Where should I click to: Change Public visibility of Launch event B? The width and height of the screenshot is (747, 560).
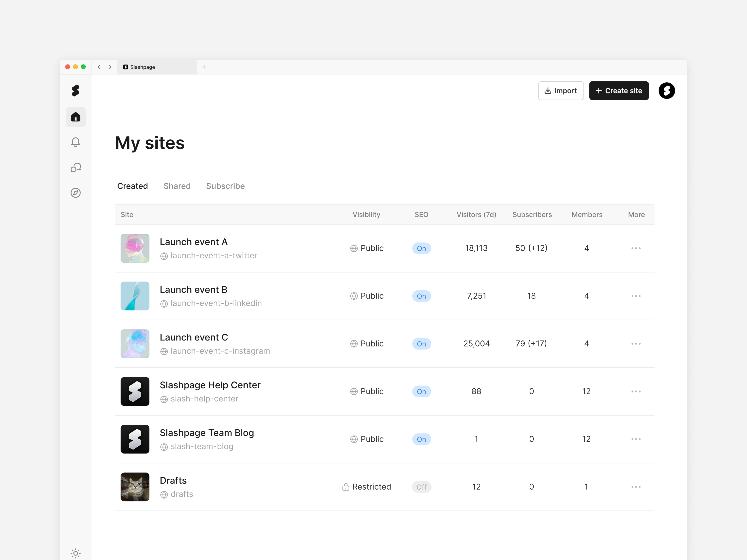pyautogui.click(x=367, y=296)
